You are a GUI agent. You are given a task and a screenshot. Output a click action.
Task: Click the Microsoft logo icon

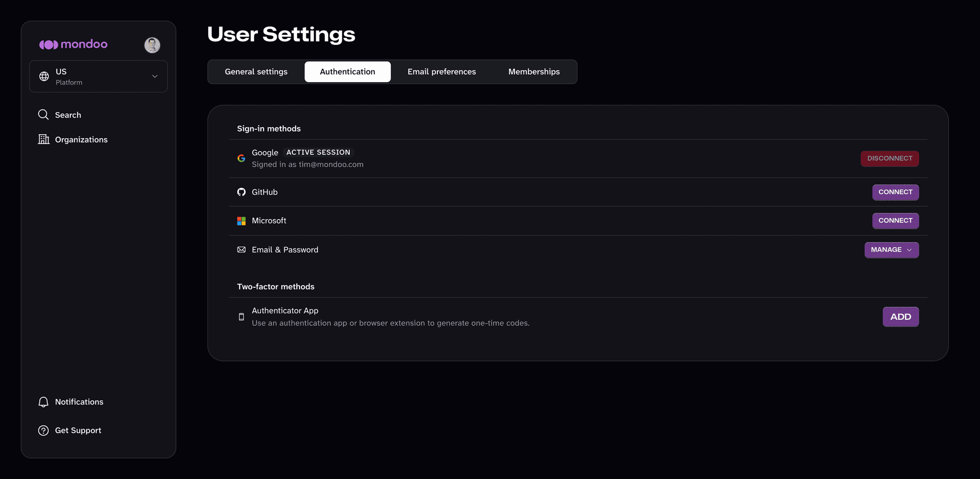pos(241,221)
